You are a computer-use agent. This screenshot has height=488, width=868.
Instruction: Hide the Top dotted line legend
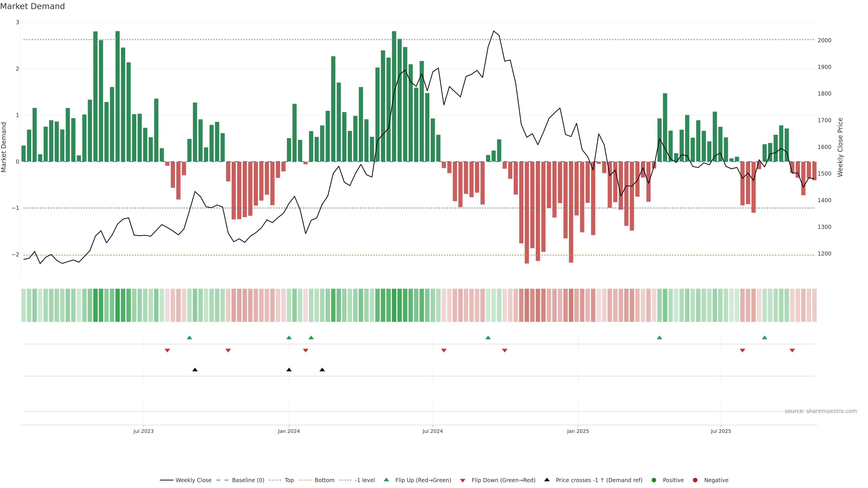pyautogui.click(x=289, y=480)
